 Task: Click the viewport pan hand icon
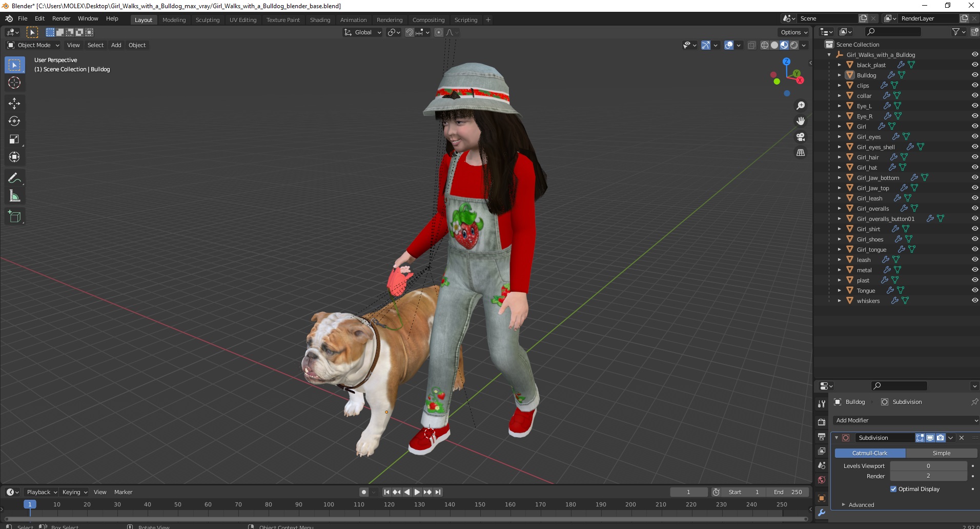(x=800, y=121)
